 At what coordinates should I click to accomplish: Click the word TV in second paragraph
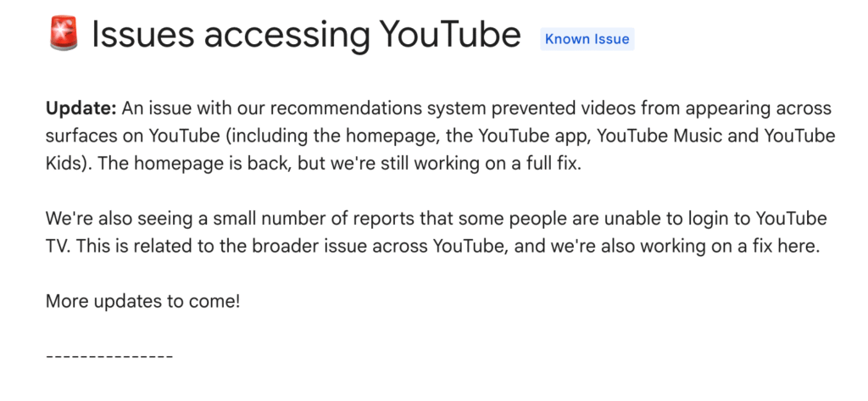coord(57,246)
